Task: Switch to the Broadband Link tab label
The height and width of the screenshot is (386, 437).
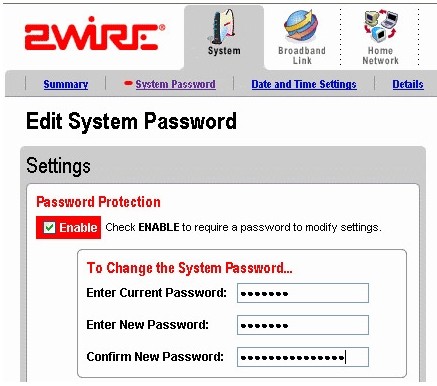Action: (302, 56)
